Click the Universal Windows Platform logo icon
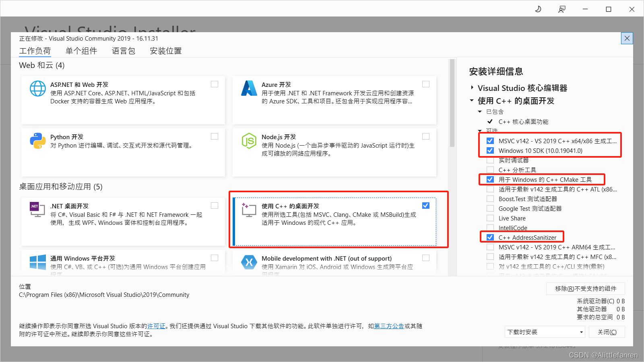 38,262
